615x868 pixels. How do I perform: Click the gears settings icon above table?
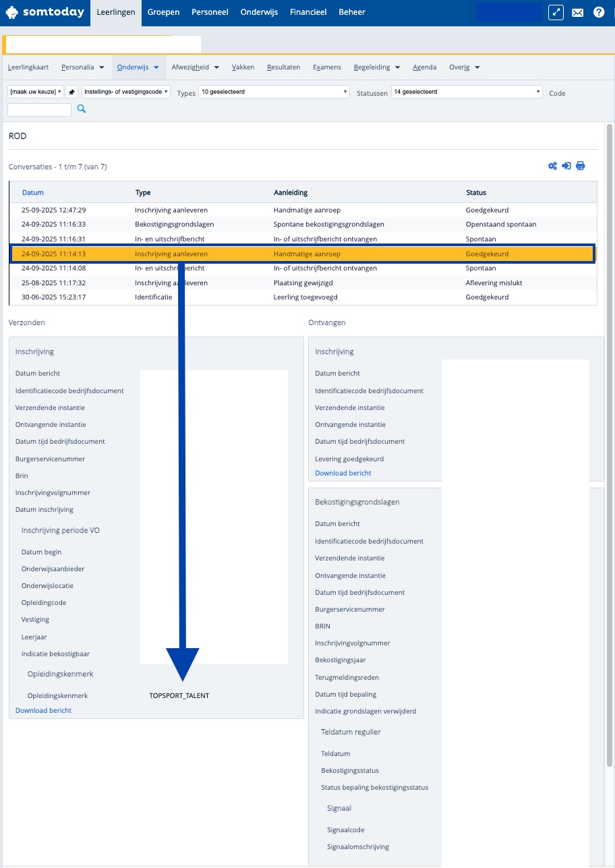(x=552, y=166)
